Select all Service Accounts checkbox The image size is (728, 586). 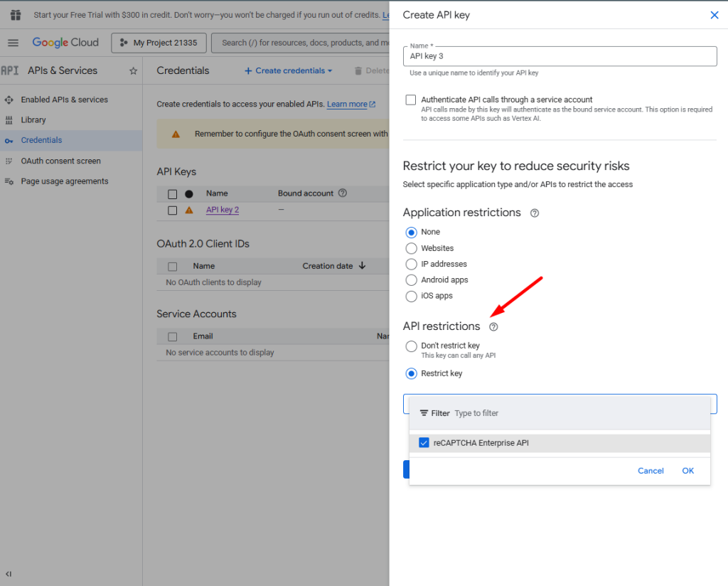pyautogui.click(x=172, y=336)
